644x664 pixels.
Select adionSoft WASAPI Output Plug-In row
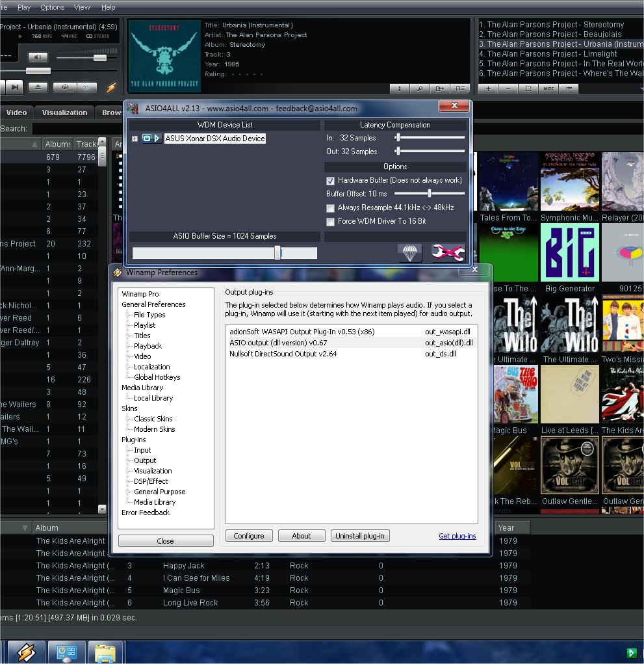(x=351, y=332)
